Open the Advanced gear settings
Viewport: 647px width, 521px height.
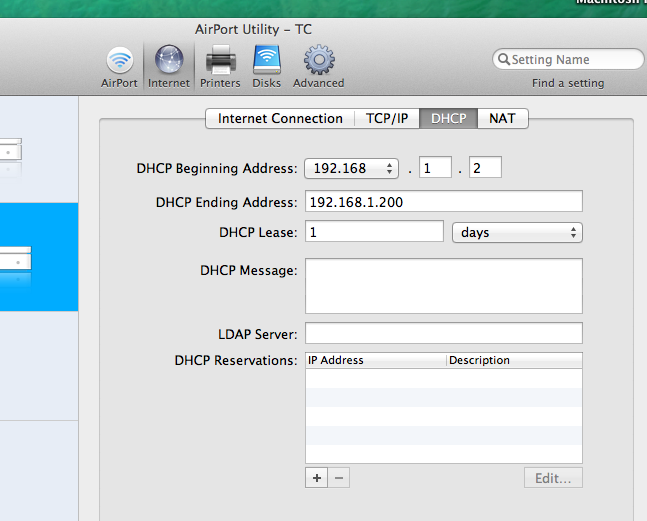click(x=319, y=67)
